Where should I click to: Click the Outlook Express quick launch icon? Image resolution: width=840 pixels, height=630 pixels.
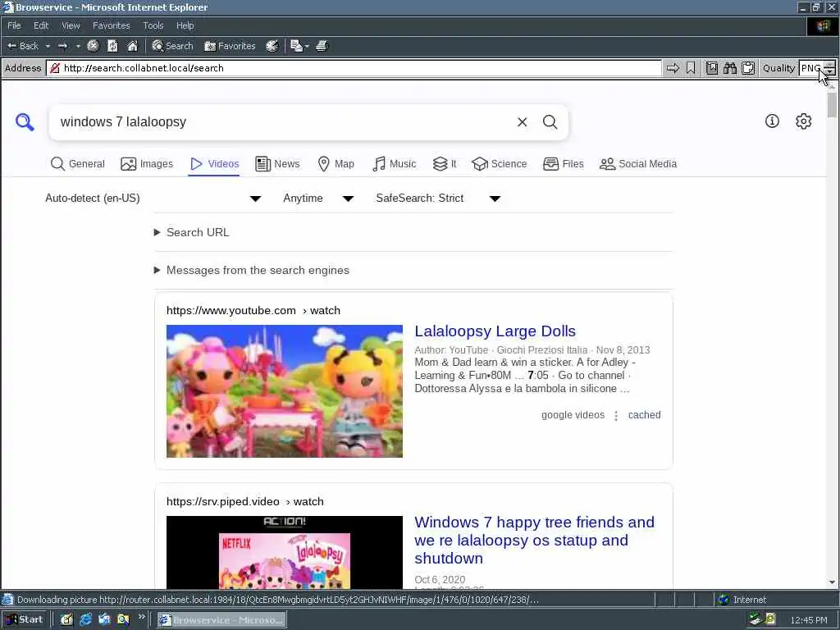(x=104, y=620)
